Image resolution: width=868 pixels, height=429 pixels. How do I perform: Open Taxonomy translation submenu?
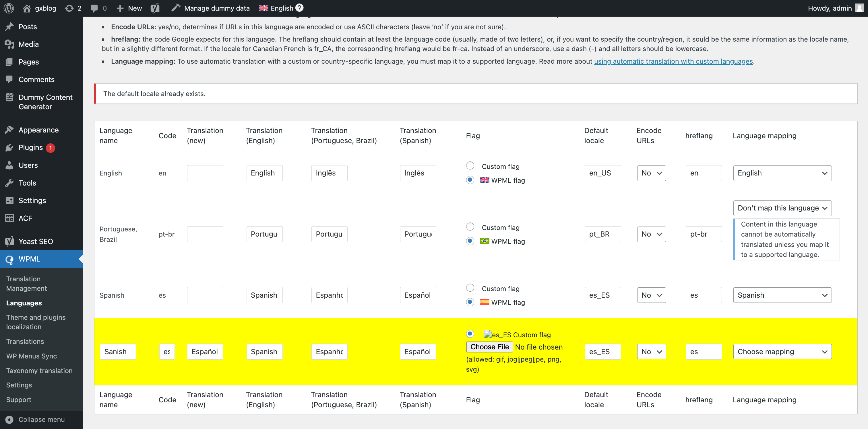tap(39, 370)
